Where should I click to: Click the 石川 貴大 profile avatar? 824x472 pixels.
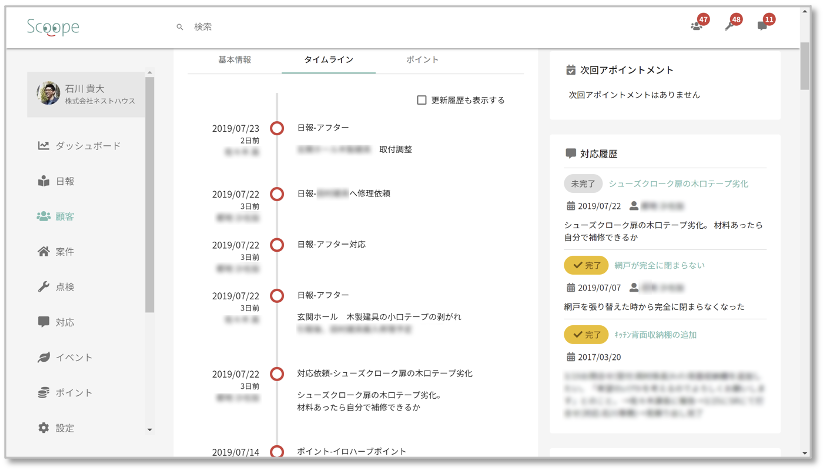(48, 93)
